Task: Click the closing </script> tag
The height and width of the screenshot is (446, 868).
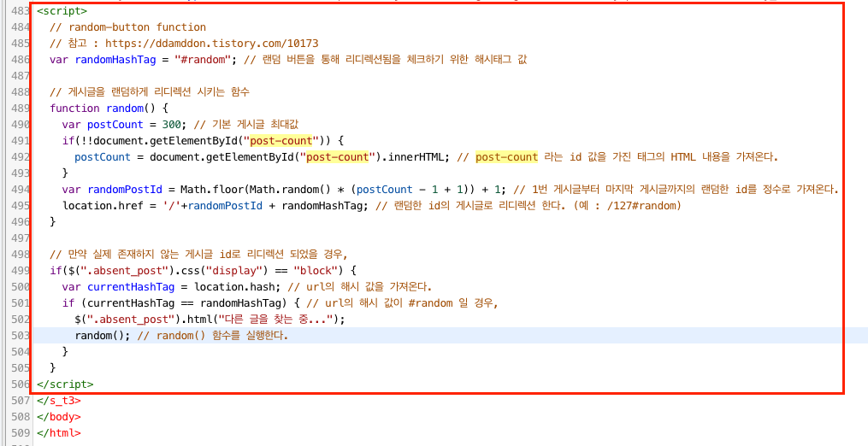Action: 65,384
